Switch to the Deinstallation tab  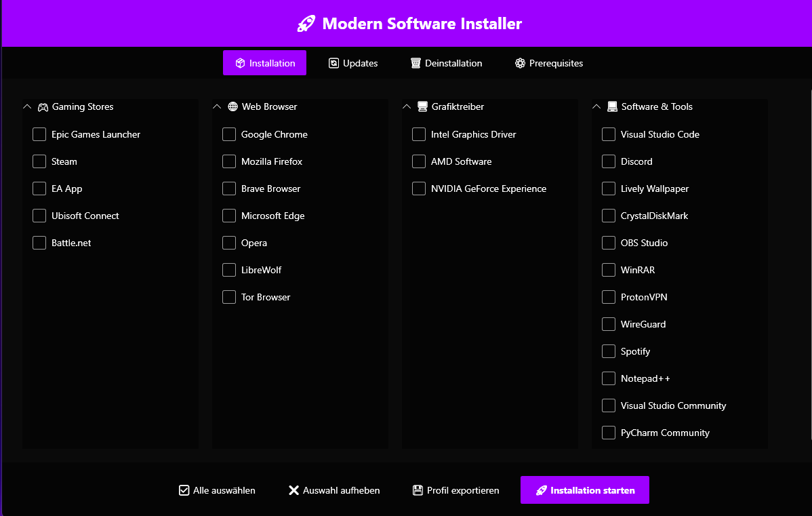tap(447, 62)
